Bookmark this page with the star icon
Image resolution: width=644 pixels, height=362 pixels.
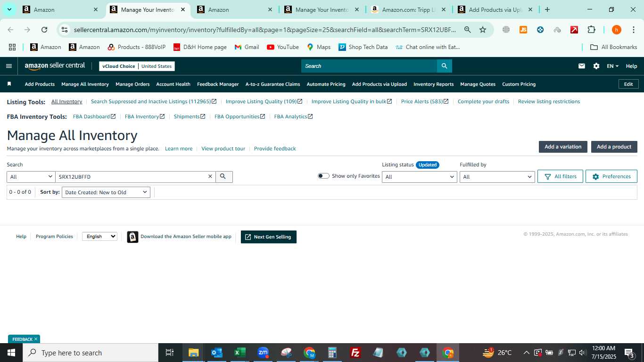483,30
